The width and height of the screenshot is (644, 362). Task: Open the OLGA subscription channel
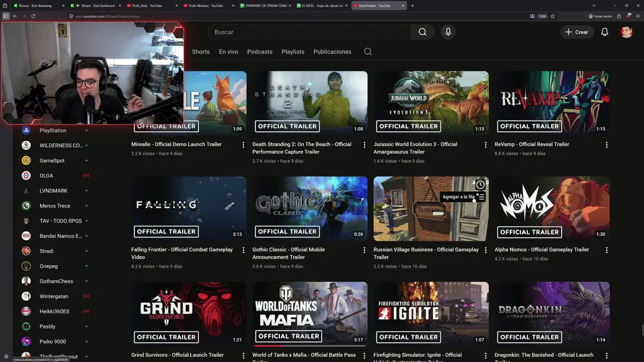coord(46,175)
